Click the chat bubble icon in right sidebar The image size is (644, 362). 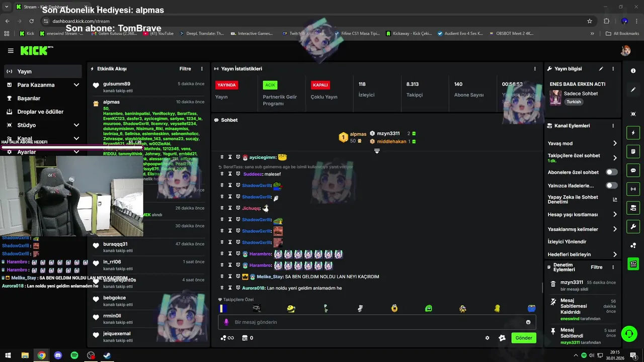633,170
